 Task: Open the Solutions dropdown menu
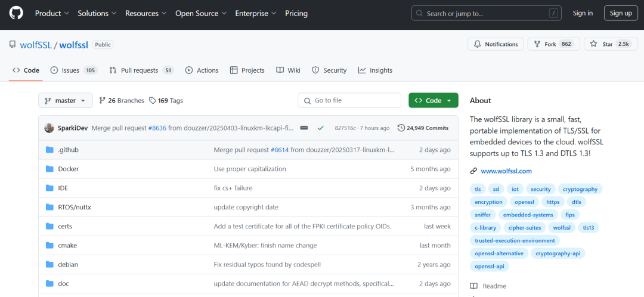coord(97,13)
